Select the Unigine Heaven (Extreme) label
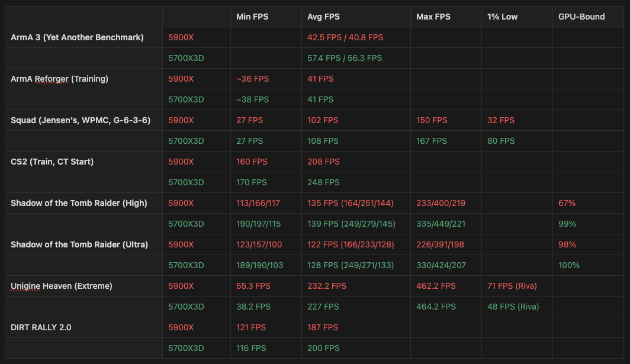The width and height of the screenshot is (630, 364). 62,286
